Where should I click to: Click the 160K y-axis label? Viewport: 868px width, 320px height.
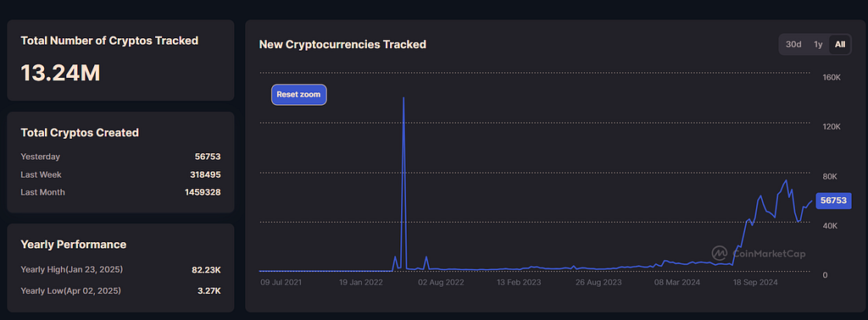pyautogui.click(x=832, y=78)
